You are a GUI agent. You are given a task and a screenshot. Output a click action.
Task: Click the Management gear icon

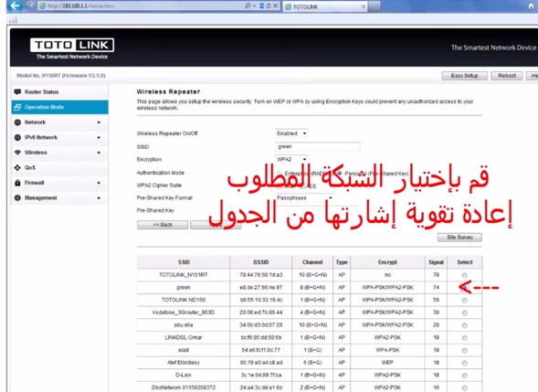pos(17,197)
